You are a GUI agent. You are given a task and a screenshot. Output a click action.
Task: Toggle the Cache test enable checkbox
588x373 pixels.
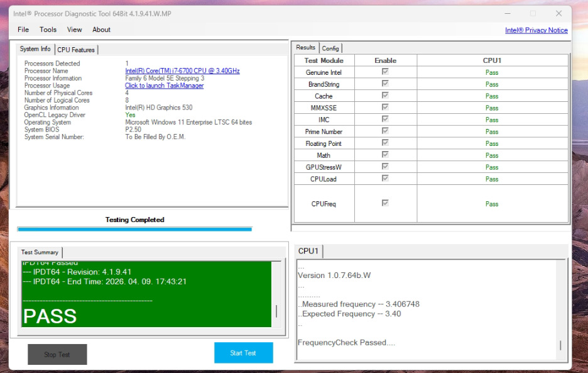pyautogui.click(x=385, y=95)
